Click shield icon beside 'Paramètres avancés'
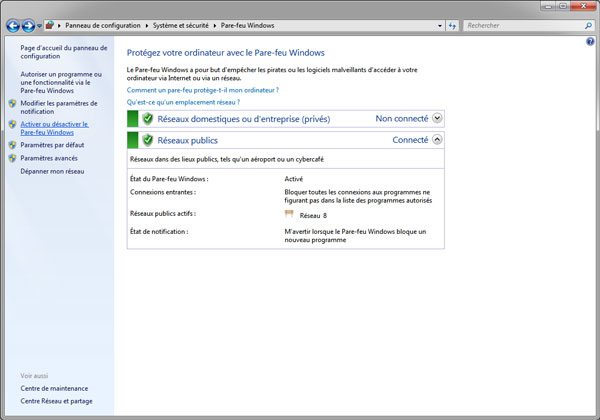This screenshot has width=600, height=420. (13, 158)
